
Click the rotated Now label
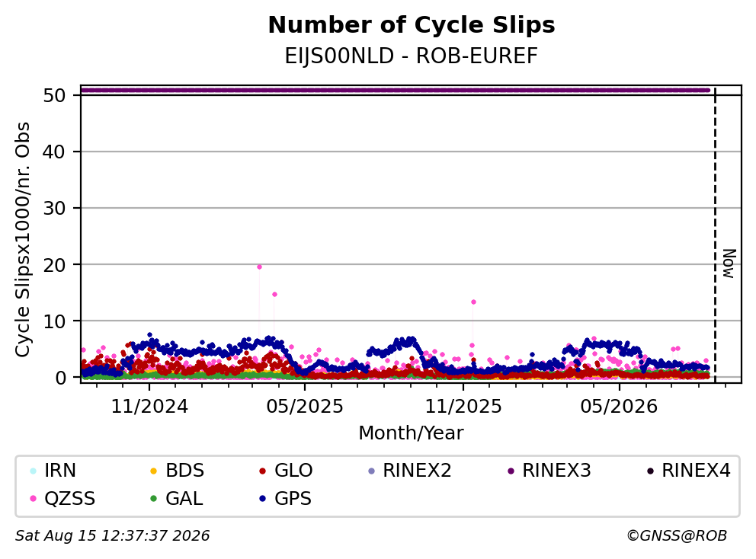pyautogui.click(x=729, y=264)
